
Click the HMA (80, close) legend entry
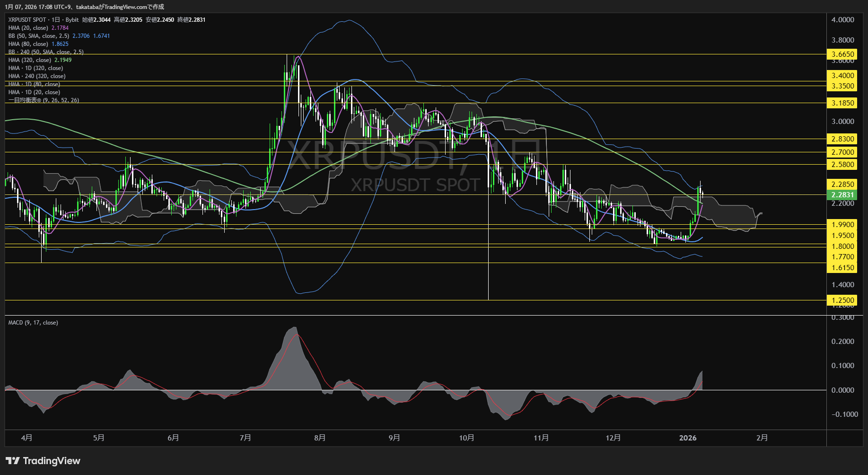click(28, 44)
